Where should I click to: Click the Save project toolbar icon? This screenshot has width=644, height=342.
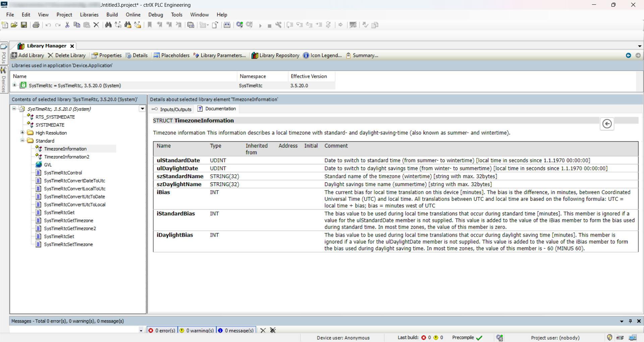[24, 25]
